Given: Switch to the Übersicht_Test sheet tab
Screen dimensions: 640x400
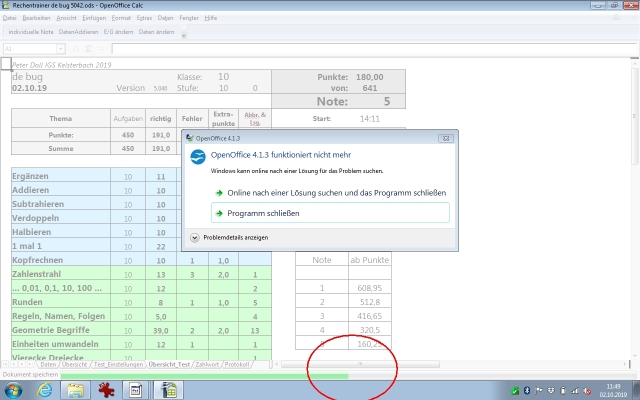Looking at the screenshot, I should tap(169, 364).
